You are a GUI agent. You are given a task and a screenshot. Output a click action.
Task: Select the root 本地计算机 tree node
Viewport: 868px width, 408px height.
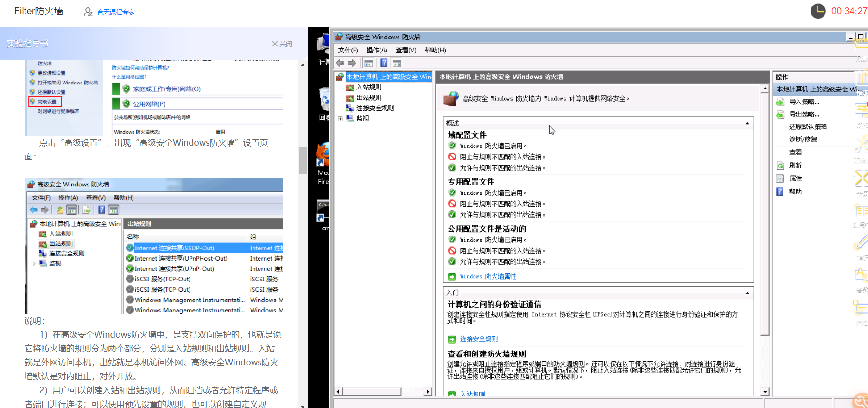pyautogui.click(x=389, y=77)
